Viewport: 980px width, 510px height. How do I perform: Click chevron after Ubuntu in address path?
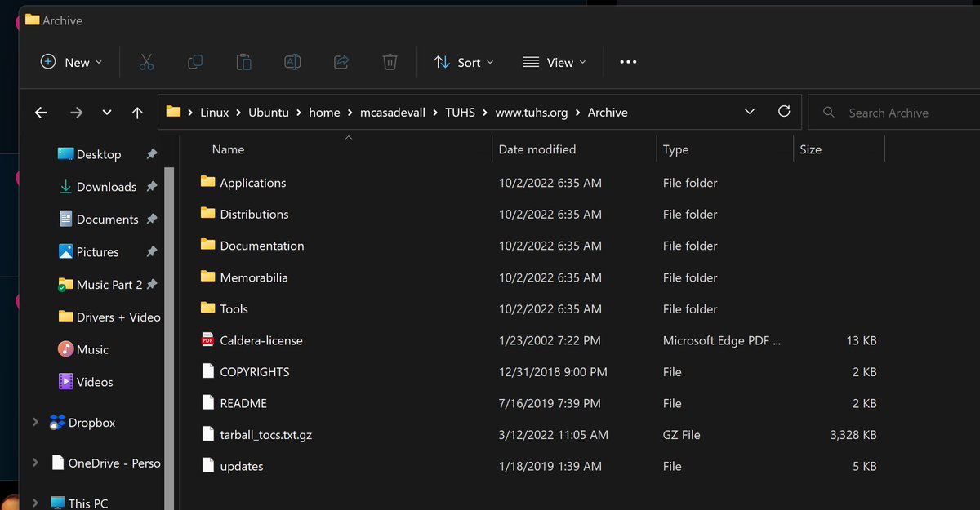(x=299, y=113)
